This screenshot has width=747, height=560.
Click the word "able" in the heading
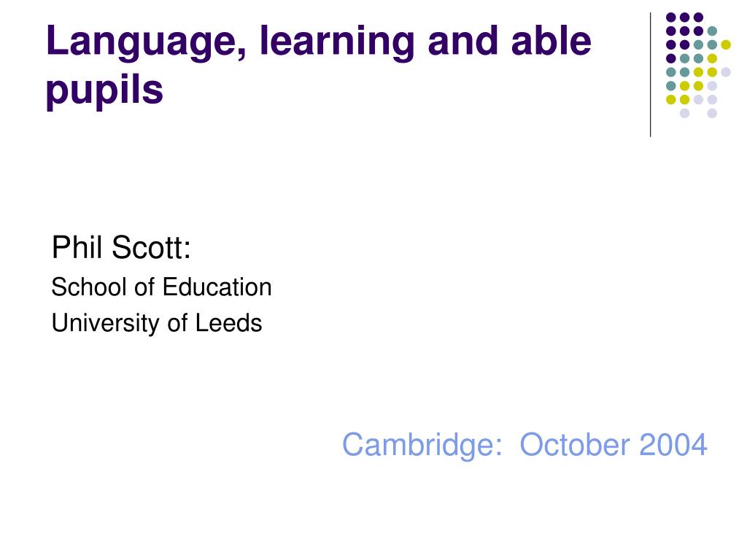[551, 41]
